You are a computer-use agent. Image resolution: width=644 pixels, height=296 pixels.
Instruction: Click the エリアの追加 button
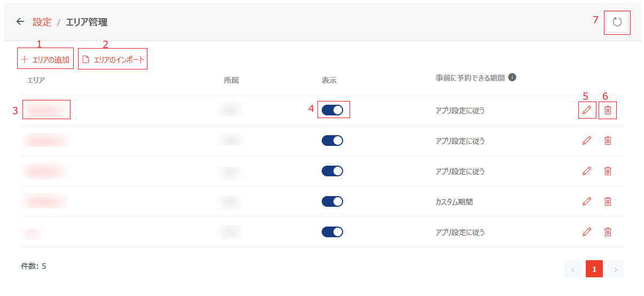[x=45, y=60]
